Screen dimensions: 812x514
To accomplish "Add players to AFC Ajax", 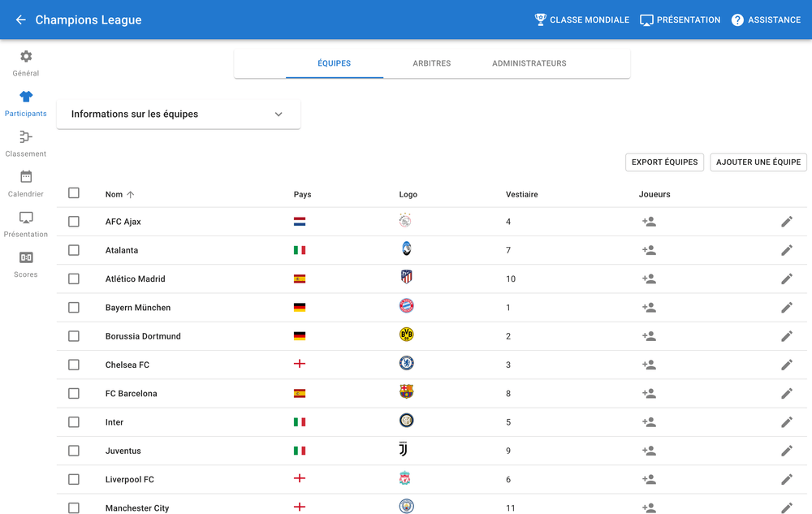I will coord(649,222).
